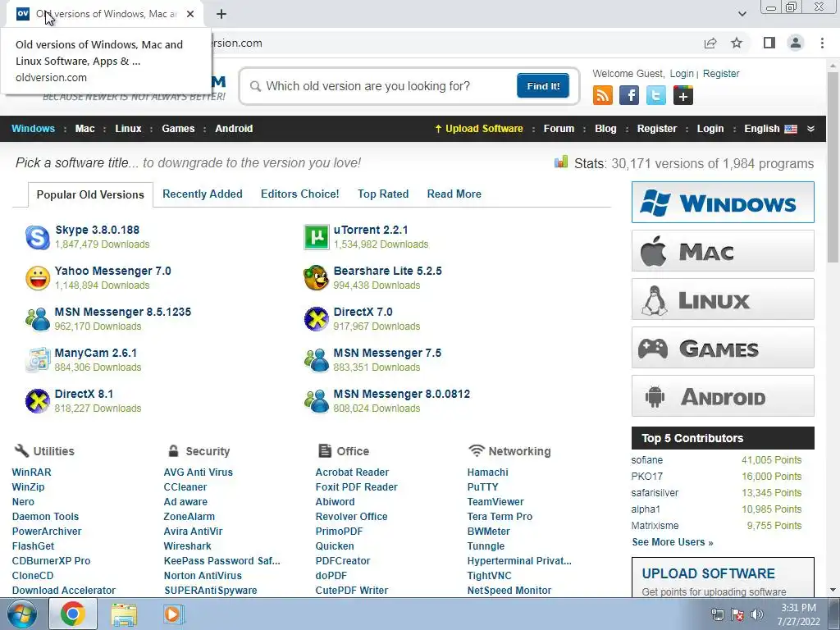Click the Find It! button

coord(543,85)
